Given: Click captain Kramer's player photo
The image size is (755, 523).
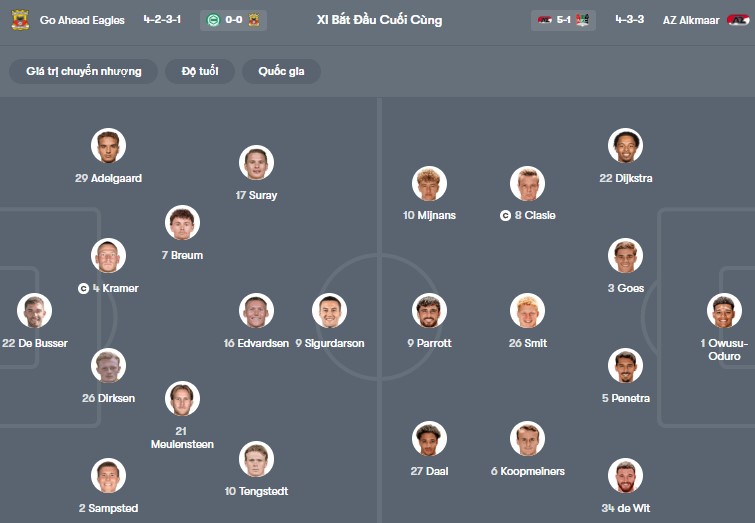Looking at the screenshot, I should click(108, 256).
